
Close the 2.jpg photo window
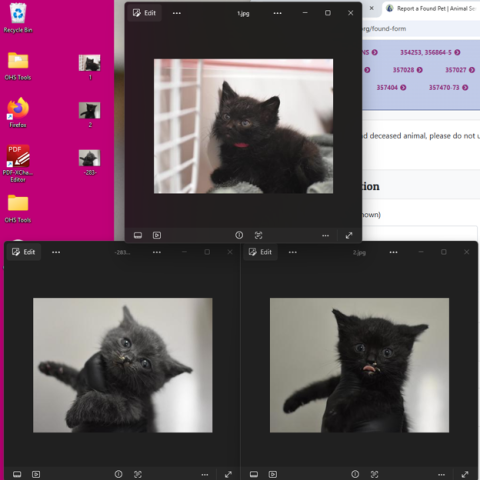pyautogui.click(x=466, y=252)
